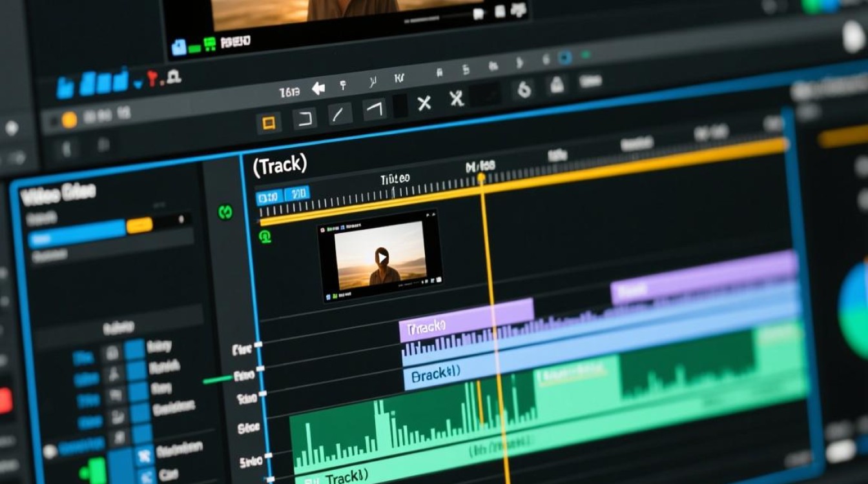
Task: Select the corner angle tool icon
Action: (374, 109)
